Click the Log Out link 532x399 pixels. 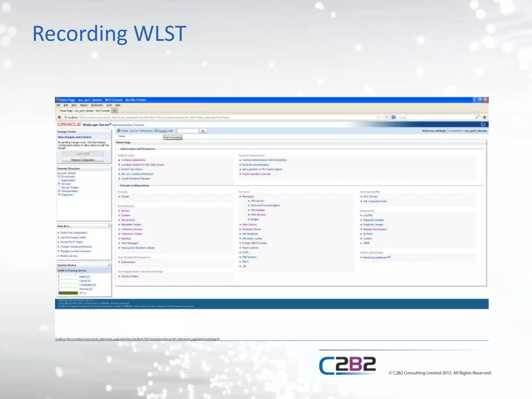coord(134,131)
